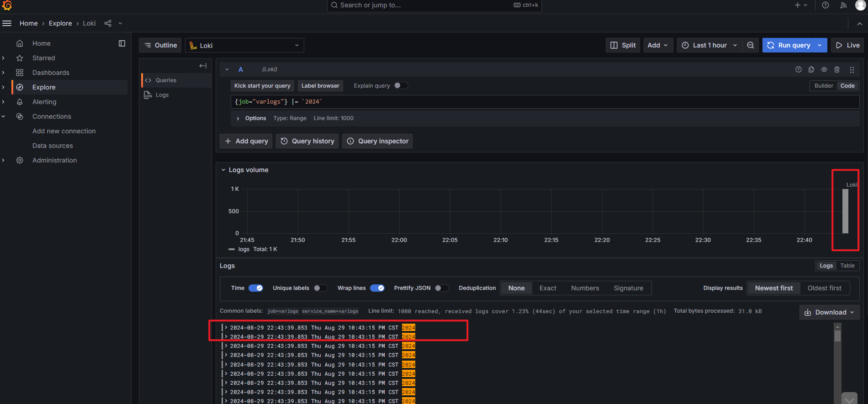The image size is (868, 404).
Task: Select Newest first display order
Action: coord(773,288)
